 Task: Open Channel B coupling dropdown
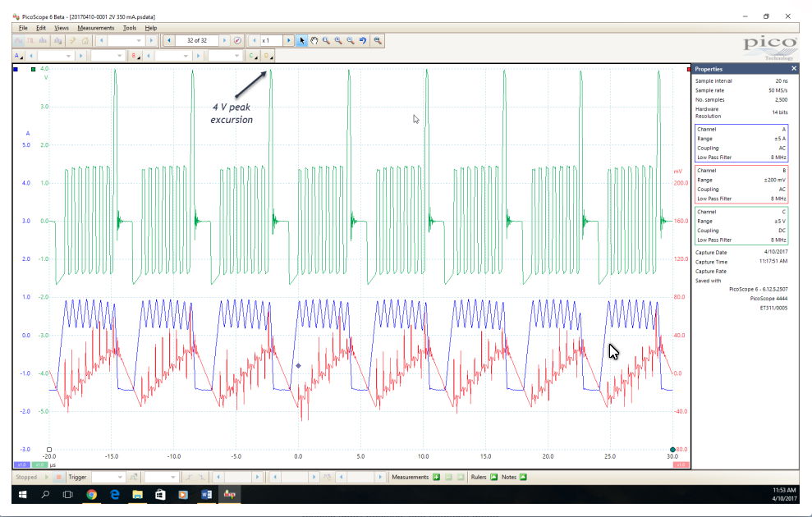(x=236, y=55)
